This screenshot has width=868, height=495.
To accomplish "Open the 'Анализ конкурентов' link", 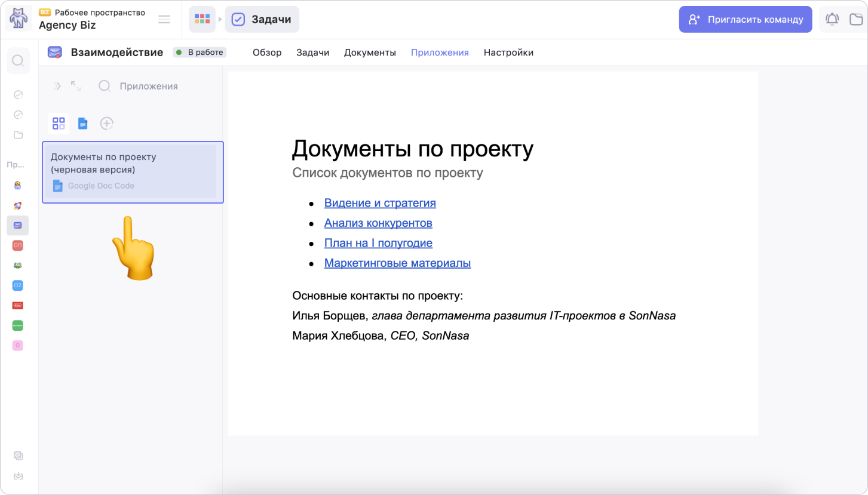I will click(378, 223).
